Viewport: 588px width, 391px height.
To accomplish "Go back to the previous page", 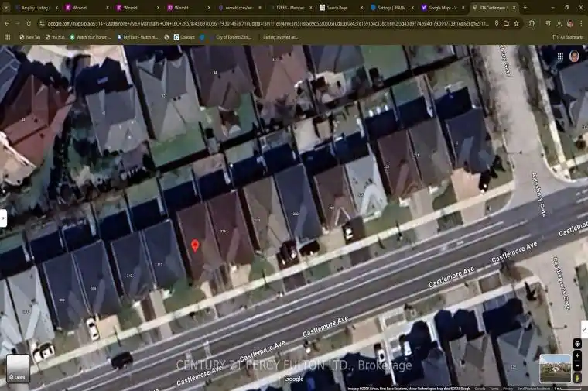I will [7, 23].
